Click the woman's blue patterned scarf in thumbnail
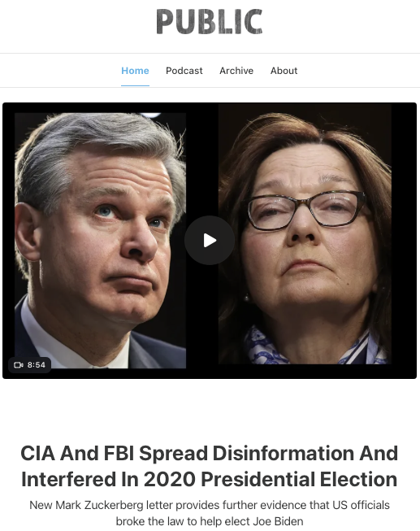The width and height of the screenshot is (420, 531). pos(314,347)
